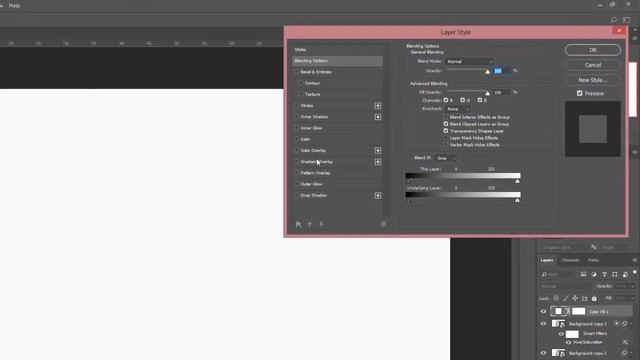Collapse smart filters arrow on Background copy layer

[631, 324]
